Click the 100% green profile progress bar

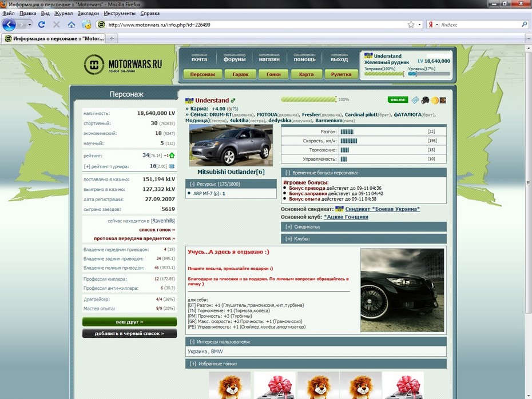(309, 99)
